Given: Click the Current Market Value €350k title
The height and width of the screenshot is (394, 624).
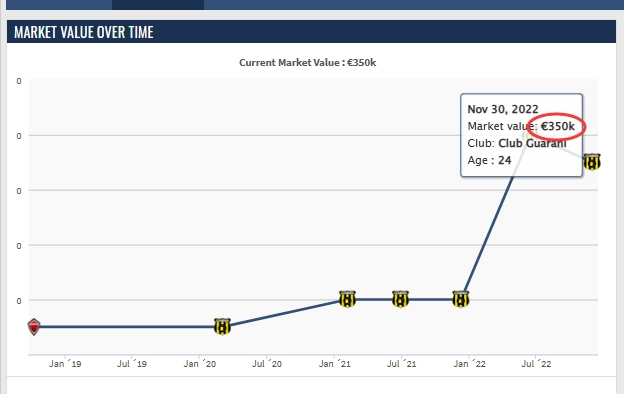Looking at the screenshot, I should tap(308, 63).
